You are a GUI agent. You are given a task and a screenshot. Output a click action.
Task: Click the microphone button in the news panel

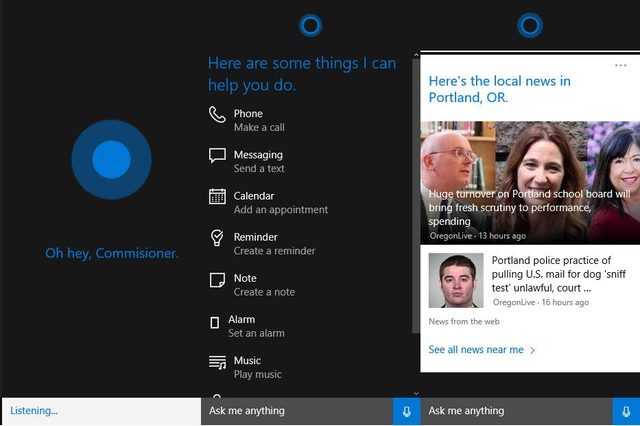tap(626, 411)
